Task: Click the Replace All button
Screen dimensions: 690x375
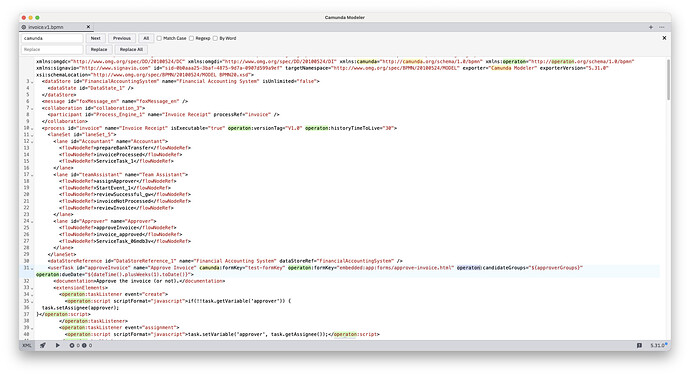Action: tap(131, 49)
